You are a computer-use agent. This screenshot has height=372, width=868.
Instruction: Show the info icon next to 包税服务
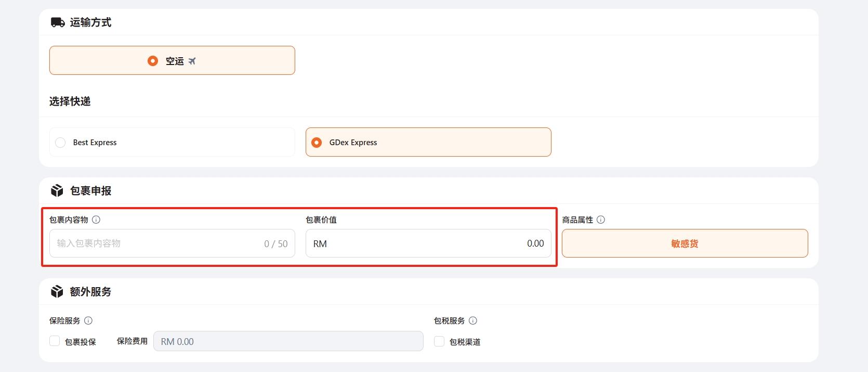473,320
